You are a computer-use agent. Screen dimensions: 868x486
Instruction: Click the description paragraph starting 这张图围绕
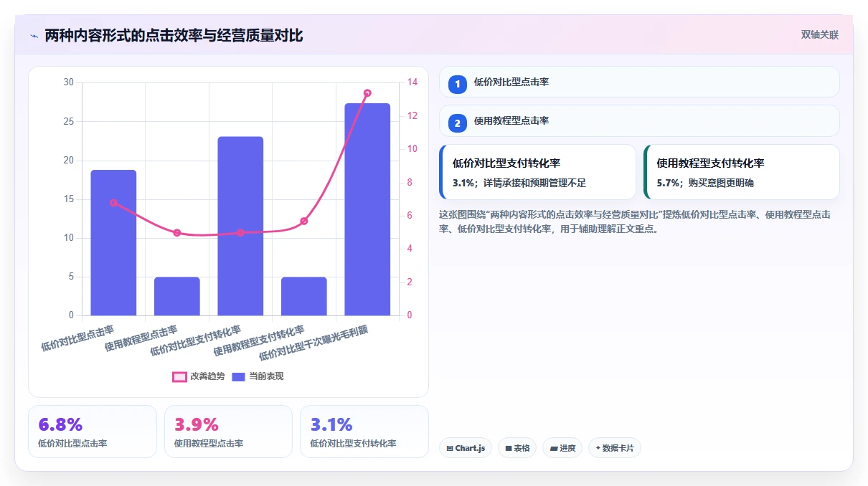point(635,222)
